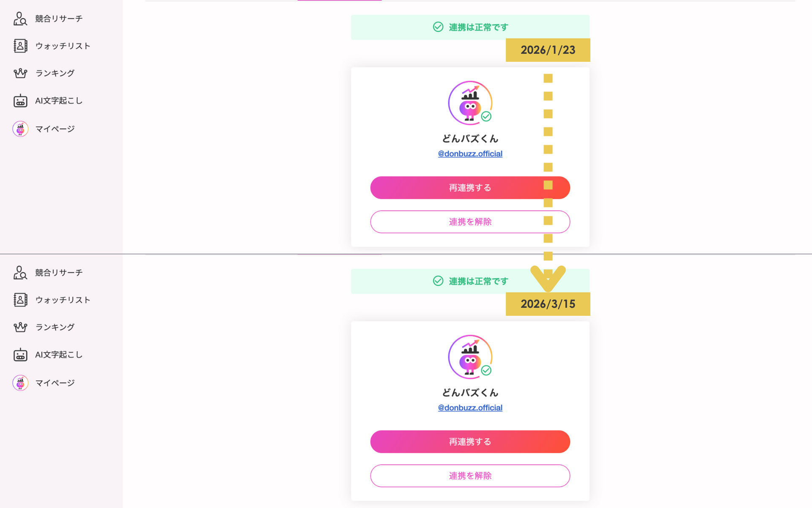Click the ウォッチリスト icon in the 2026/3/15 capture
This screenshot has width=812, height=508.
20,300
